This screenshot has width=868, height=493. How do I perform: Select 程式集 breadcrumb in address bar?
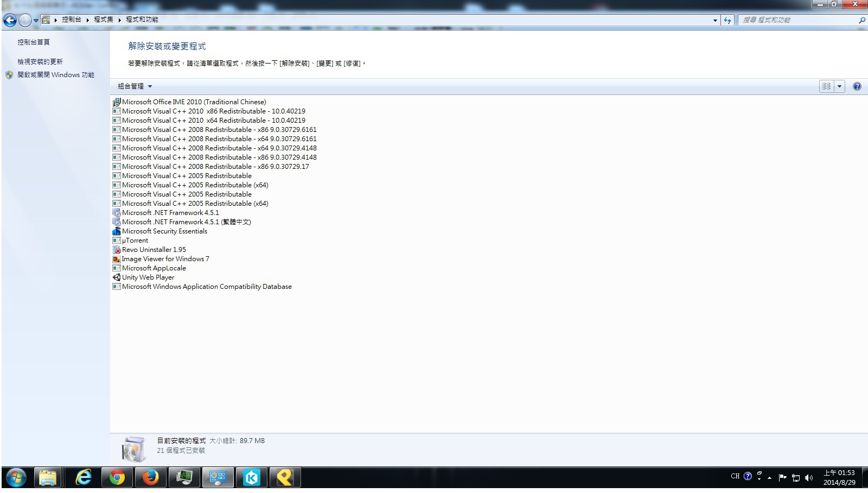103,20
